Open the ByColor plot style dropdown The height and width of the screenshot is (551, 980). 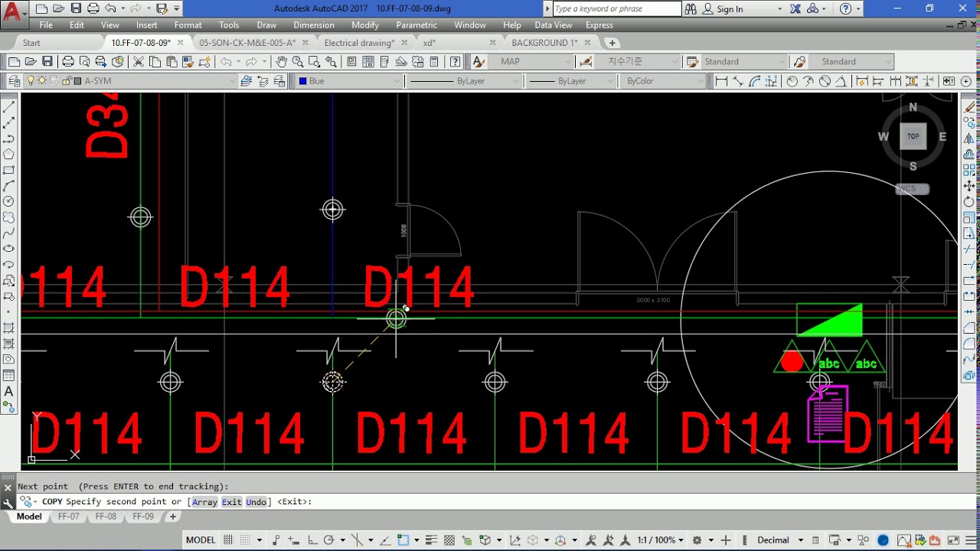700,80
